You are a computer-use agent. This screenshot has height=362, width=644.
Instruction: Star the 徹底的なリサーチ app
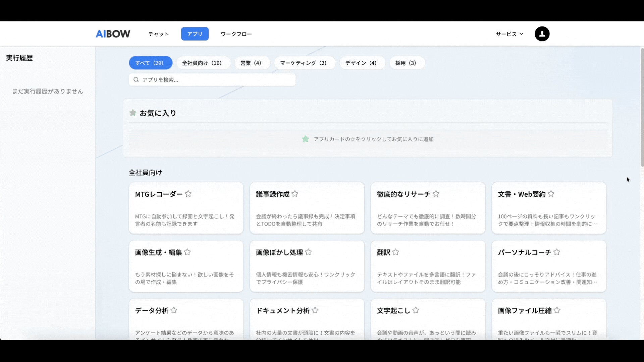pyautogui.click(x=436, y=194)
